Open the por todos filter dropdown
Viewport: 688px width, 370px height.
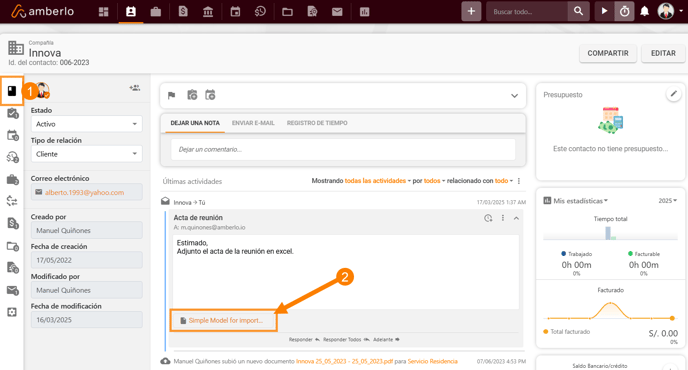tap(434, 181)
